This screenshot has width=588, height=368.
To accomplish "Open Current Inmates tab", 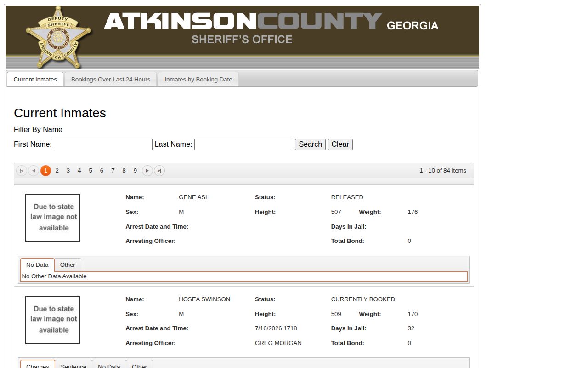I will click(35, 79).
